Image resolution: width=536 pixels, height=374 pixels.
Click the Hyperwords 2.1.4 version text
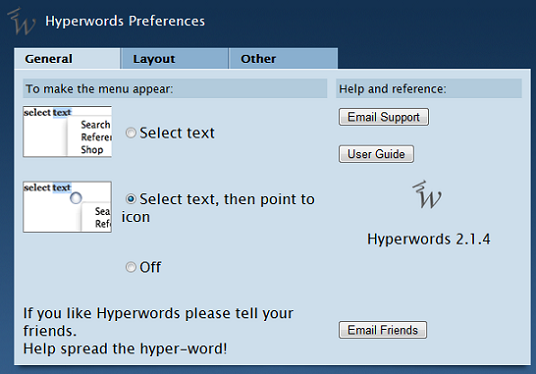tap(429, 239)
